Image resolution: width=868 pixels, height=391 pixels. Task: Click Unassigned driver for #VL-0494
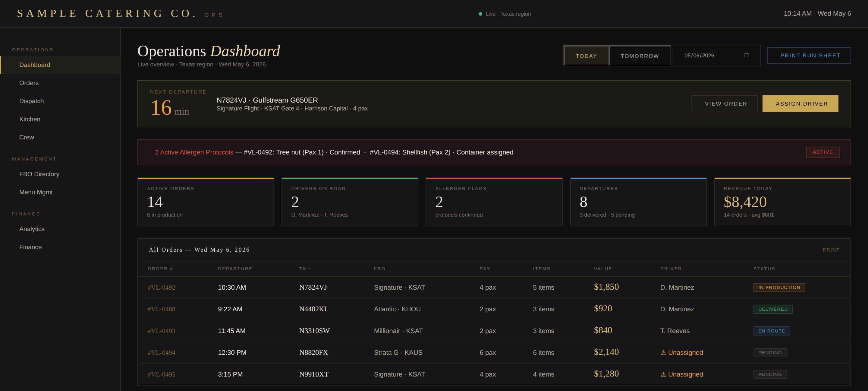(682, 353)
